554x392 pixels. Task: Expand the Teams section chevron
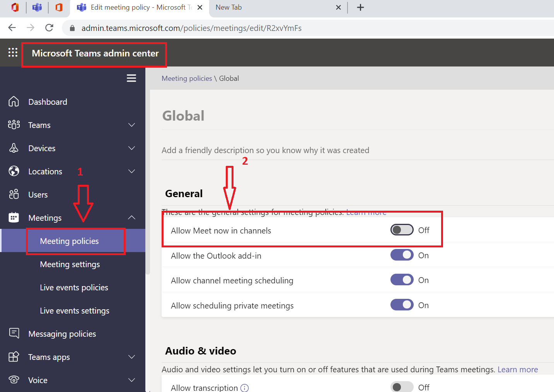click(131, 125)
